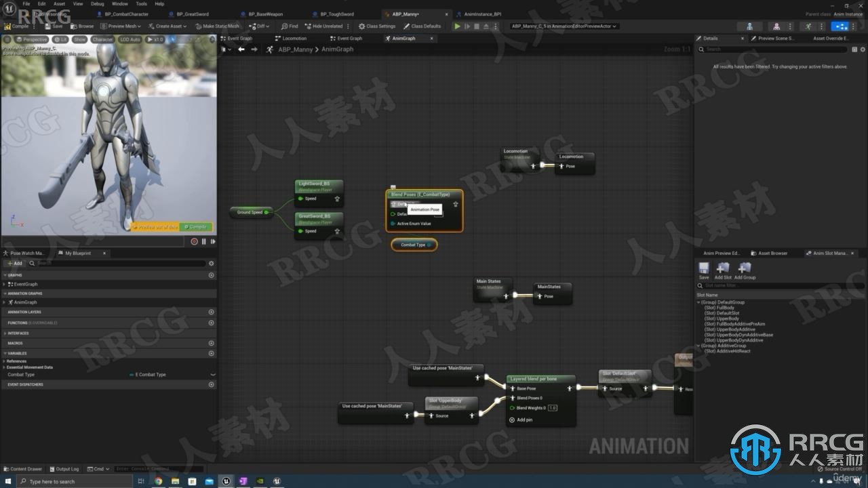Toggle Combat Type variable visibility eye
The height and width of the screenshot is (488, 868).
(213, 374)
